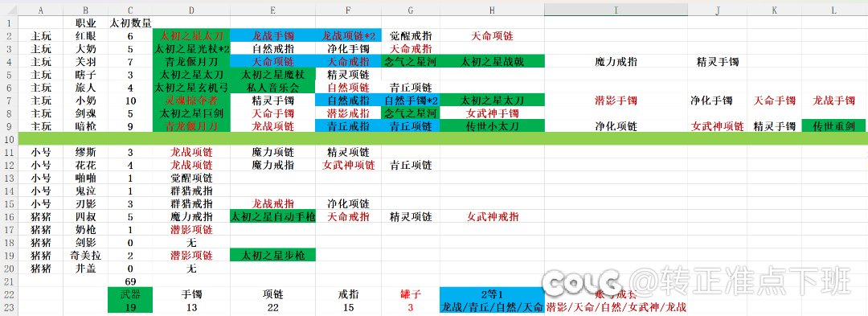This screenshot has width=868, height=316.
Task: Click red 灵魂掠夺者 cell
Action: [x=191, y=101]
